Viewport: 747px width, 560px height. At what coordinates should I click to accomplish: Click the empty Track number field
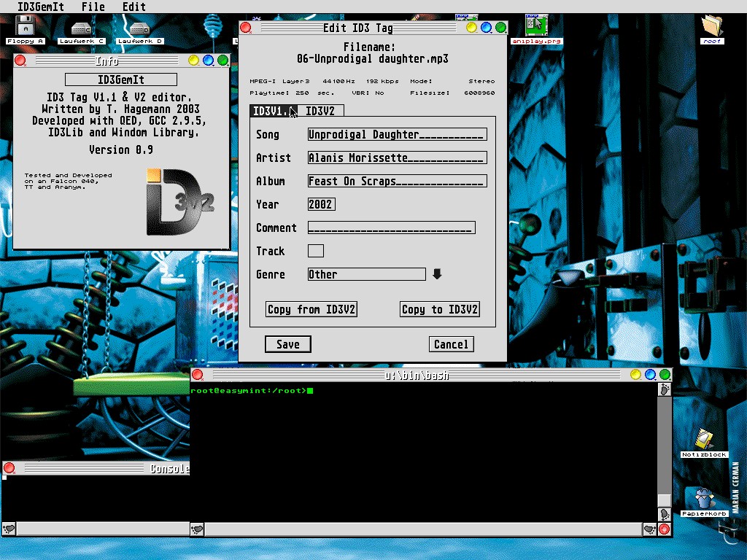[x=316, y=251]
